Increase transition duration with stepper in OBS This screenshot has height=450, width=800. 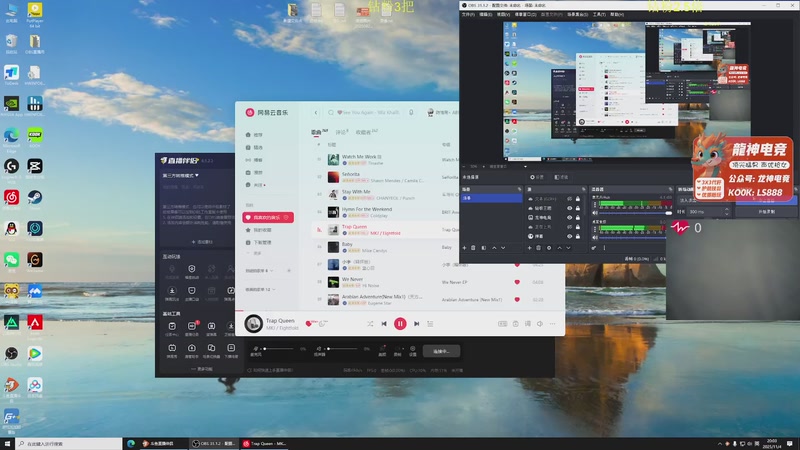[x=727, y=210]
